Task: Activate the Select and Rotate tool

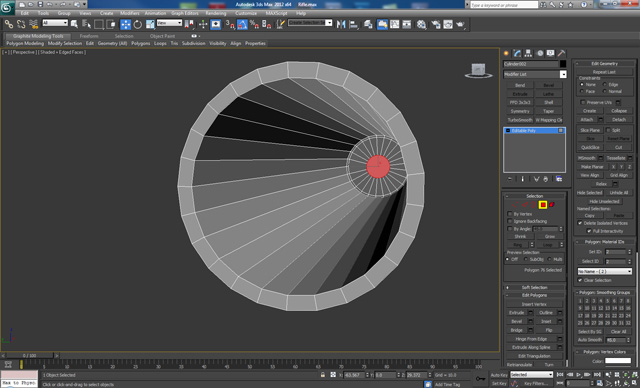Action: coord(138,24)
